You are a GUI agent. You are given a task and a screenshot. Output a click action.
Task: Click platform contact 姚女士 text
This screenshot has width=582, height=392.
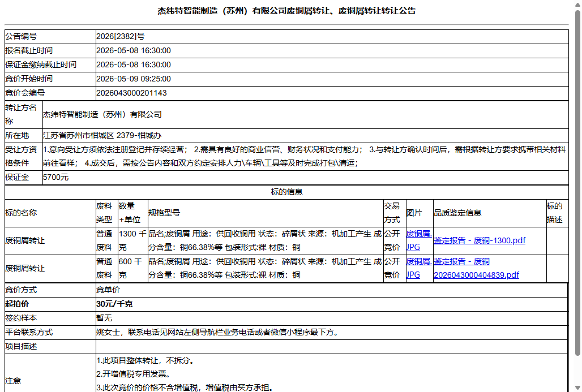click(x=217, y=332)
